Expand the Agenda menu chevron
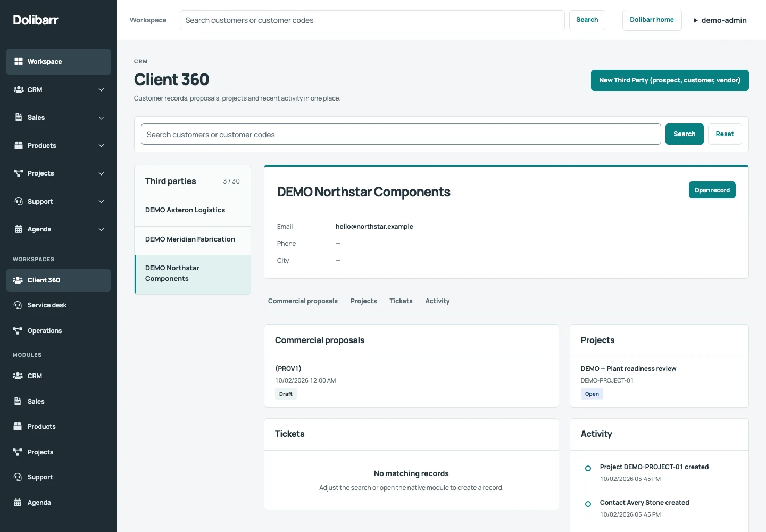This screenshot has height=532, width=766. pyautogui.click(x=101, y=229)
